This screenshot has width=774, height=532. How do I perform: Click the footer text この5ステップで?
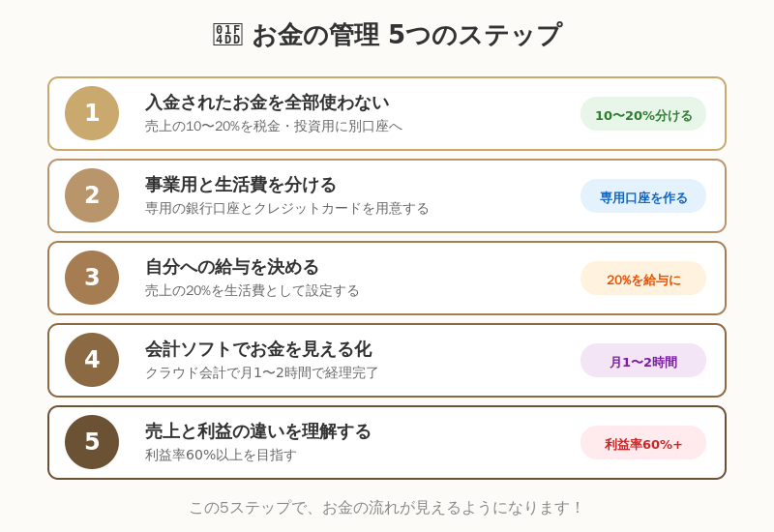pos(387,508)
